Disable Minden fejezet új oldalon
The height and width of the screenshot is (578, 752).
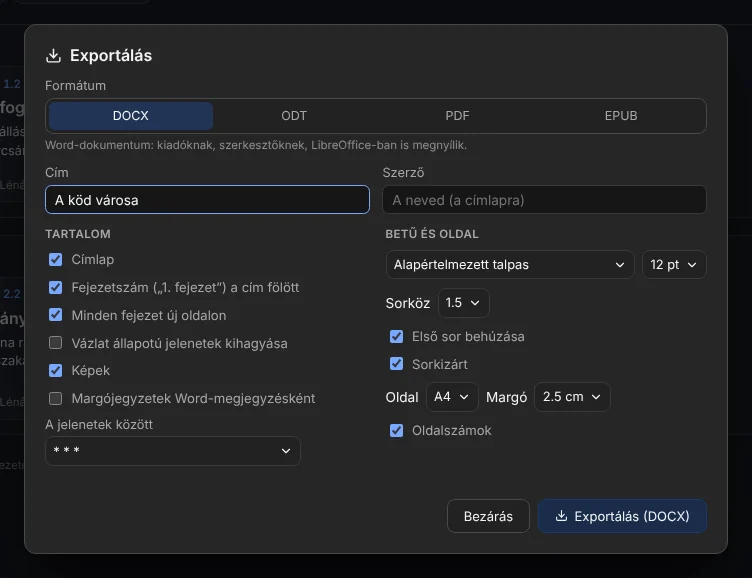pyautogui.click(x=56, y=315)
